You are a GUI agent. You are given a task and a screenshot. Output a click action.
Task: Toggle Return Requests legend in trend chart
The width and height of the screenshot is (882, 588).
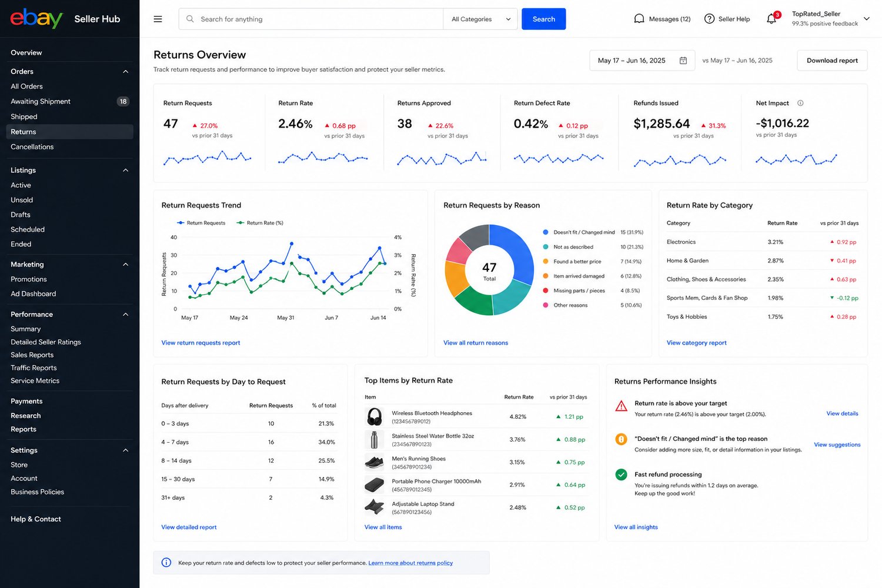201,223
